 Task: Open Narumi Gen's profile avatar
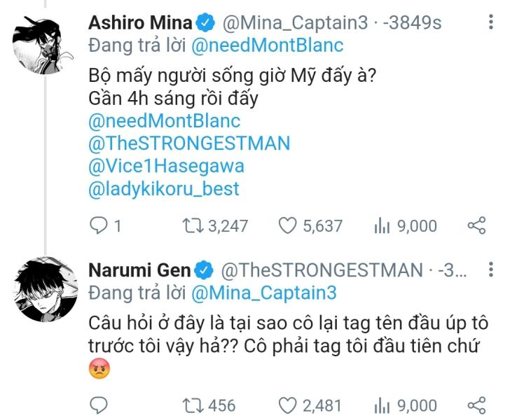pyautogui.click(x=46, y=290)
